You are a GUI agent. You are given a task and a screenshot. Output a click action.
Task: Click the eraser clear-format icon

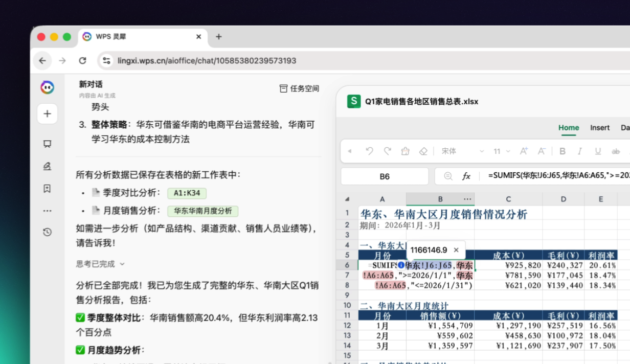(423, 151)
